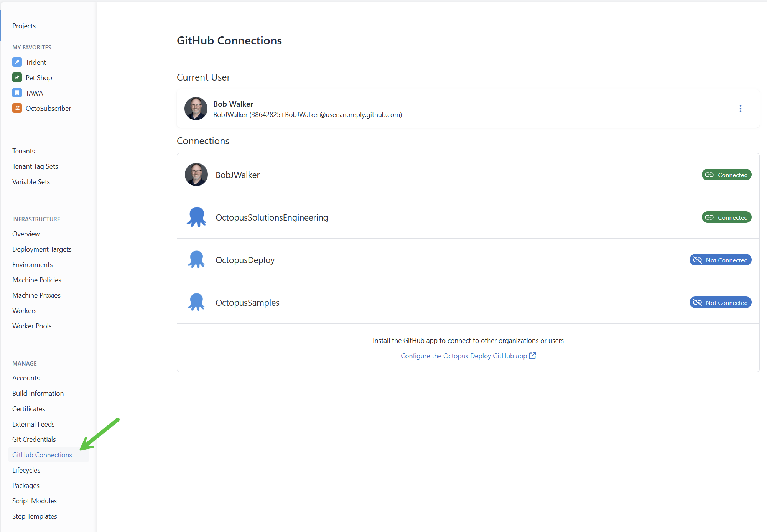
Task: Toggle the Connected badge for BobJWalker
Action: [x=726, y=175]
